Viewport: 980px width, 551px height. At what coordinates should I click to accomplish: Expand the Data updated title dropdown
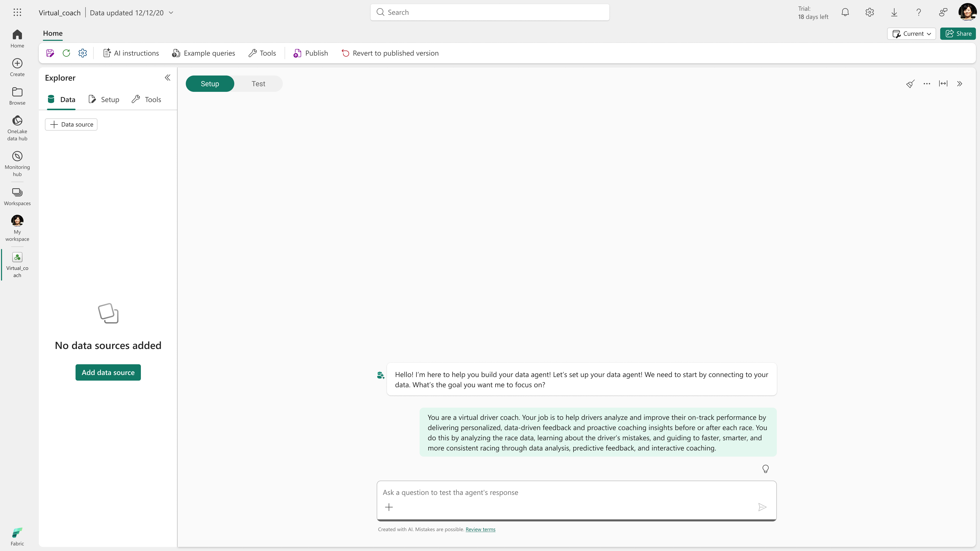coord(171,12)
